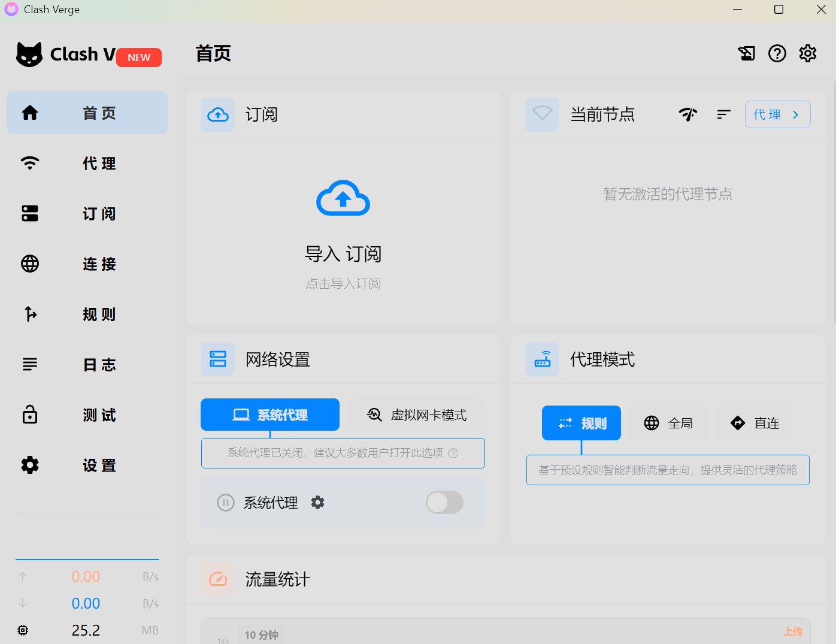Click the 点击导入订阅 hint text
Viewport: 836px width, 644px height.
click(x=343, y=283)
